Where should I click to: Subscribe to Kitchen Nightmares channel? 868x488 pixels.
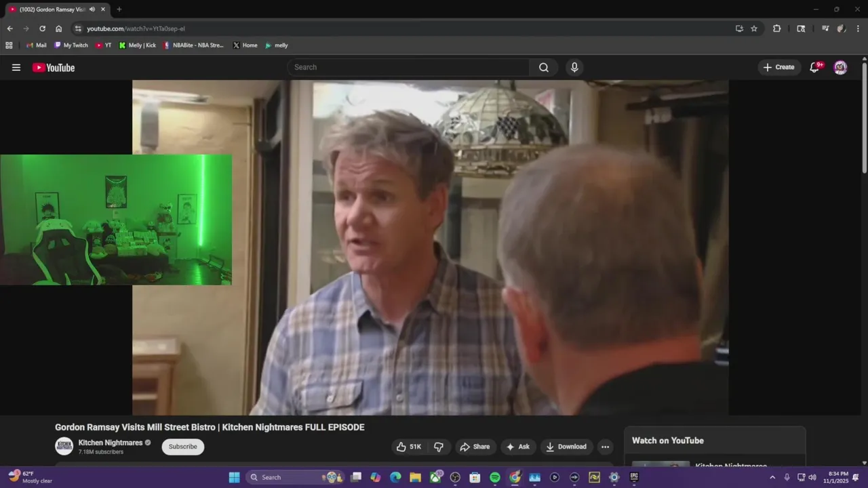pos(182,447)
